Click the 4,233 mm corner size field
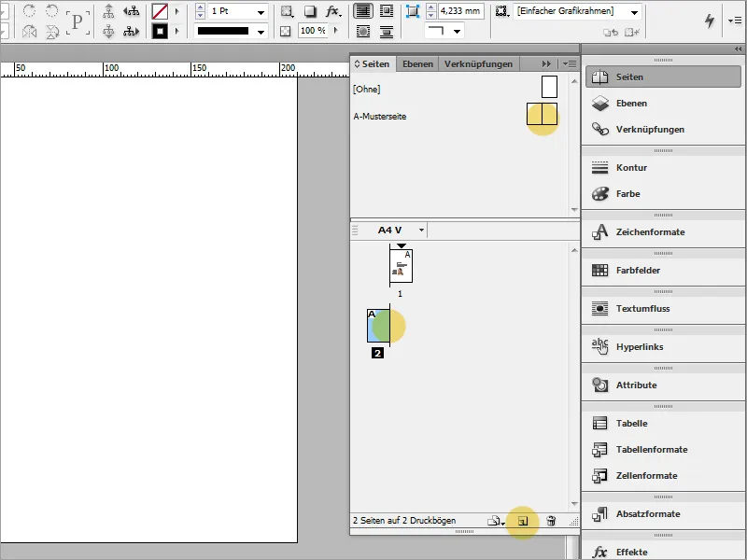Image resolution: width=747 pixels, height=560 pixels. [x=460, y=11]
